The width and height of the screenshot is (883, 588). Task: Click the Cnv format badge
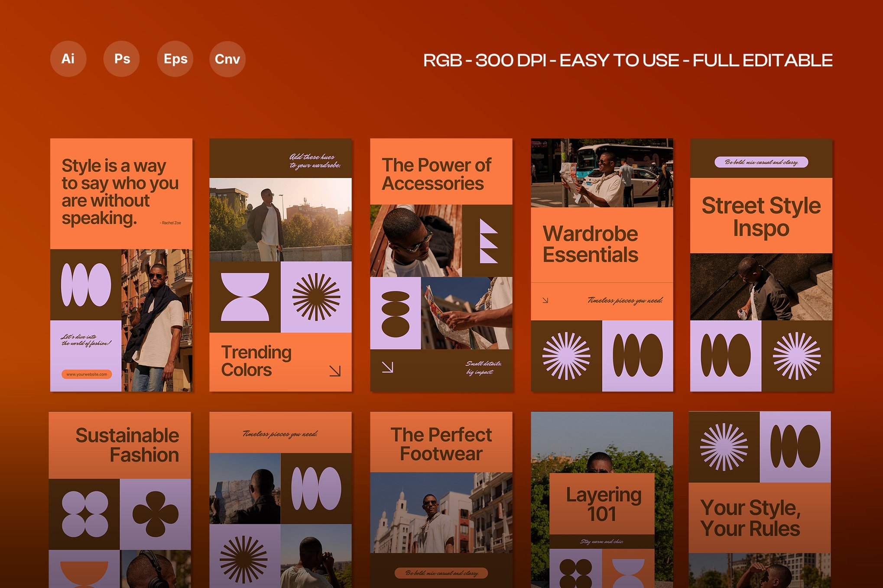click(227, 59)
